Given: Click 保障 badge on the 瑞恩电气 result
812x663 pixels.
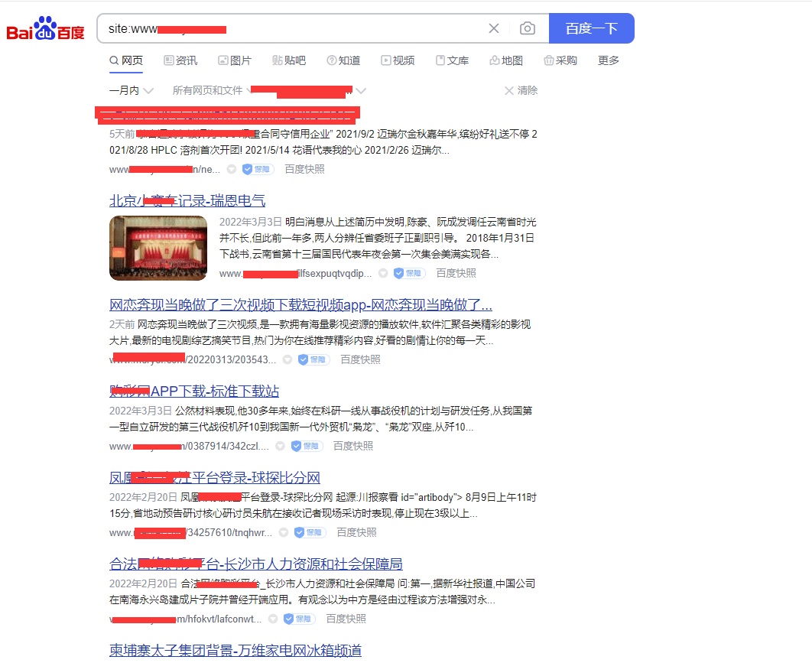Looking at the screenshot, I should pyautogui.click(x=409, y=273).
